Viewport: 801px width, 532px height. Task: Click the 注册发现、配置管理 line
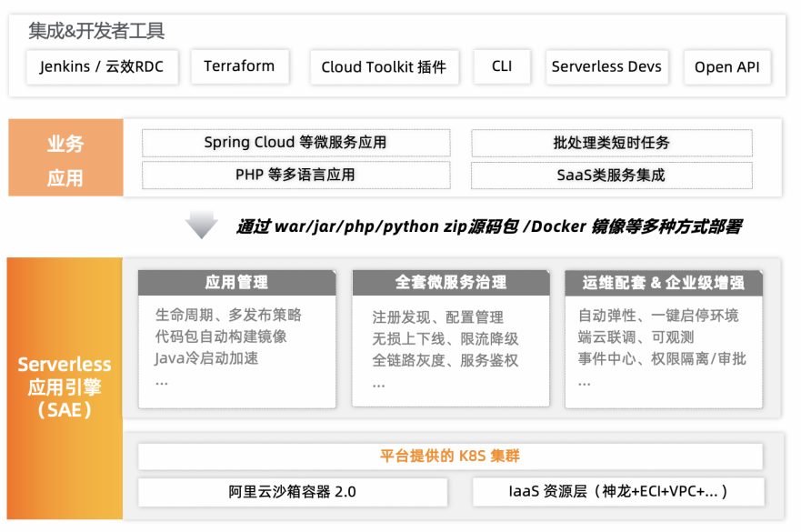[438, 316]
